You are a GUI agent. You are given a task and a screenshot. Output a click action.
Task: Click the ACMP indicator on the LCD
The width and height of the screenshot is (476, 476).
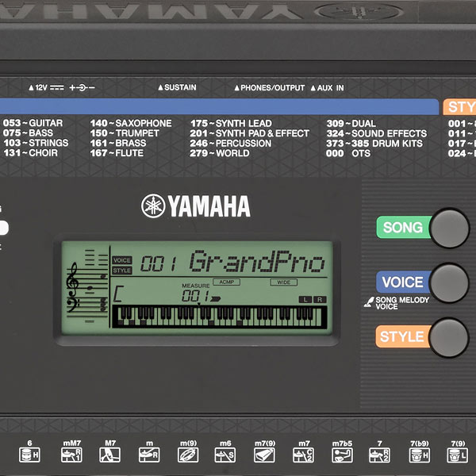tap(226, 282)
